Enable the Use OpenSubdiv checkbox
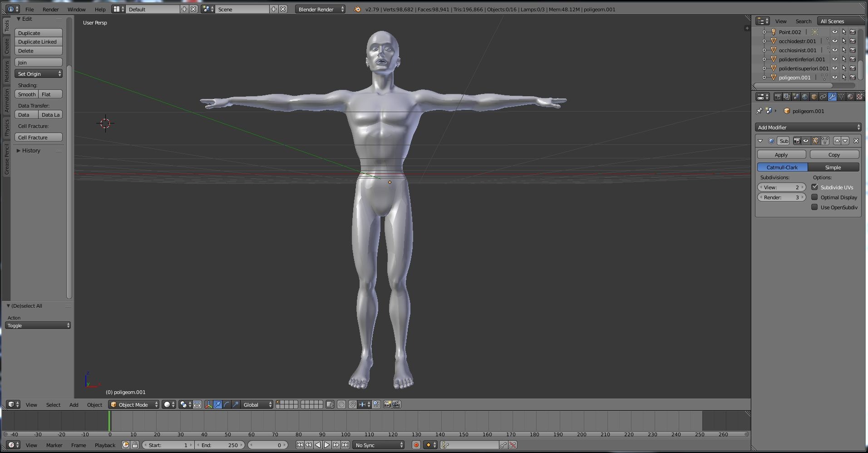Image resolution: width=868 pixels, height=453 pixels. (x=814, y=207)
